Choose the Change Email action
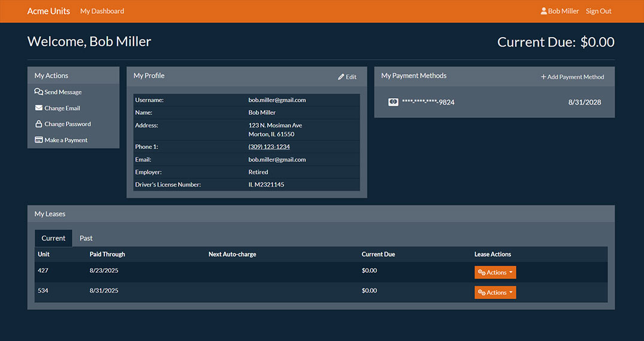 click(58, 108)
